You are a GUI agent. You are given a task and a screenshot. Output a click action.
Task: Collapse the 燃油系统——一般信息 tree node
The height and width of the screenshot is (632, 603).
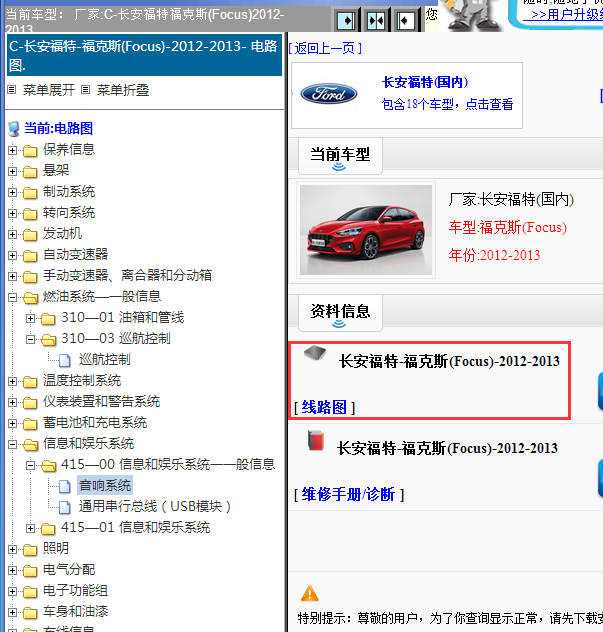(x=12, y=297)
